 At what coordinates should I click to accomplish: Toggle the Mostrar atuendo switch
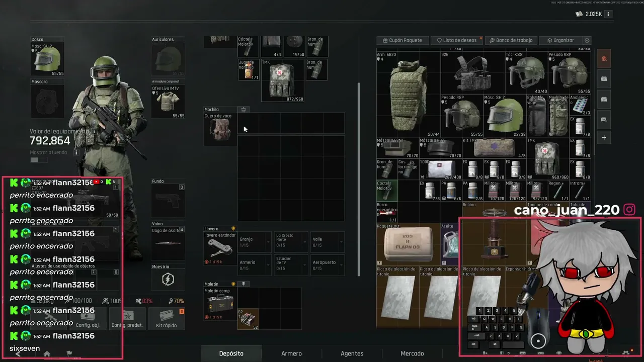pos(39,160)
